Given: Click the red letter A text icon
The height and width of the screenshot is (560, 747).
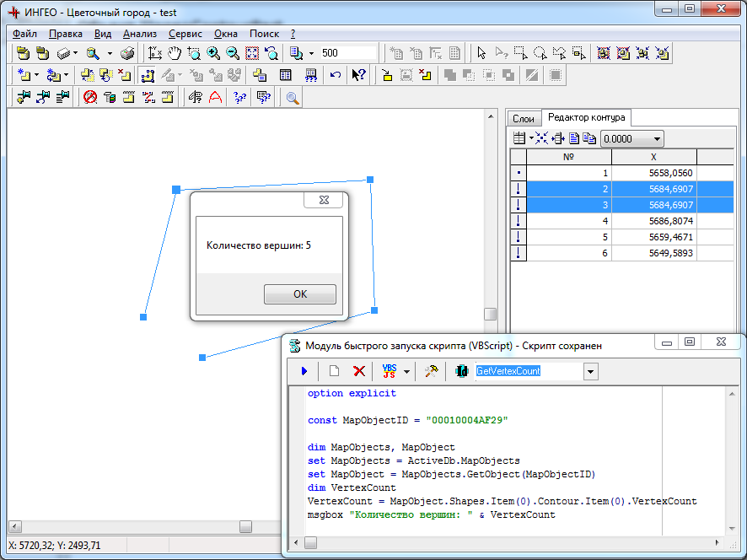Looking at the screenshot, I should coord(215,97).
